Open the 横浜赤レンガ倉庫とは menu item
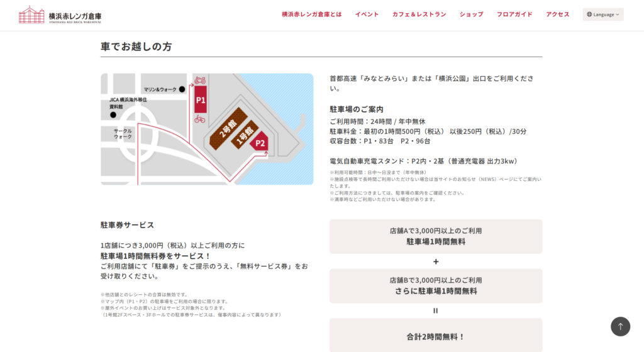The height and width of the screenshot is (352, 644). (x=312, y=14)
